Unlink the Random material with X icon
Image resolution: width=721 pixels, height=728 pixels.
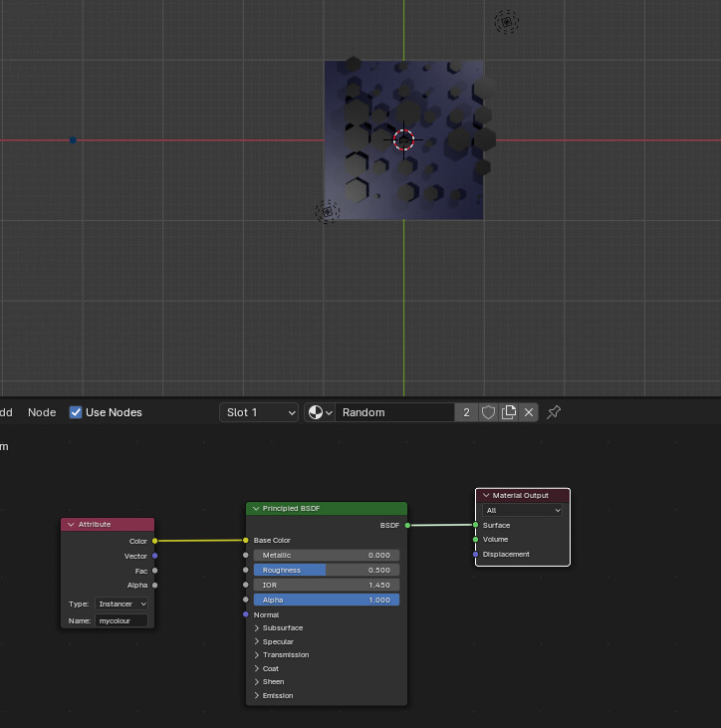pyautogui.click(x=529, y=412)
